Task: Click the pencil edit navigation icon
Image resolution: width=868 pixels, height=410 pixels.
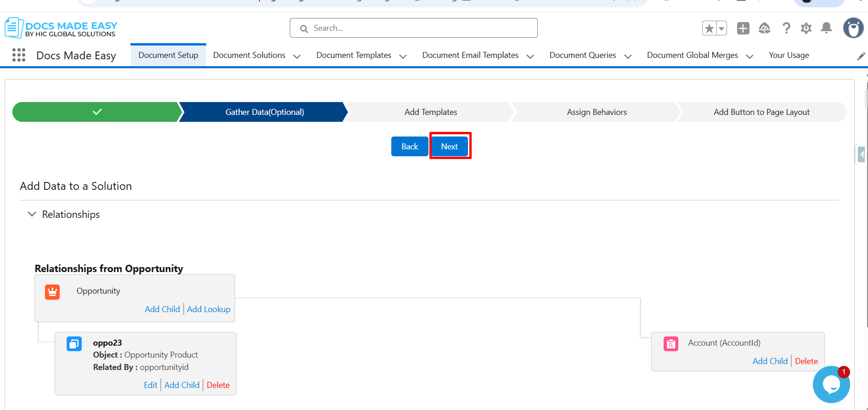Action: click(861, 56)
